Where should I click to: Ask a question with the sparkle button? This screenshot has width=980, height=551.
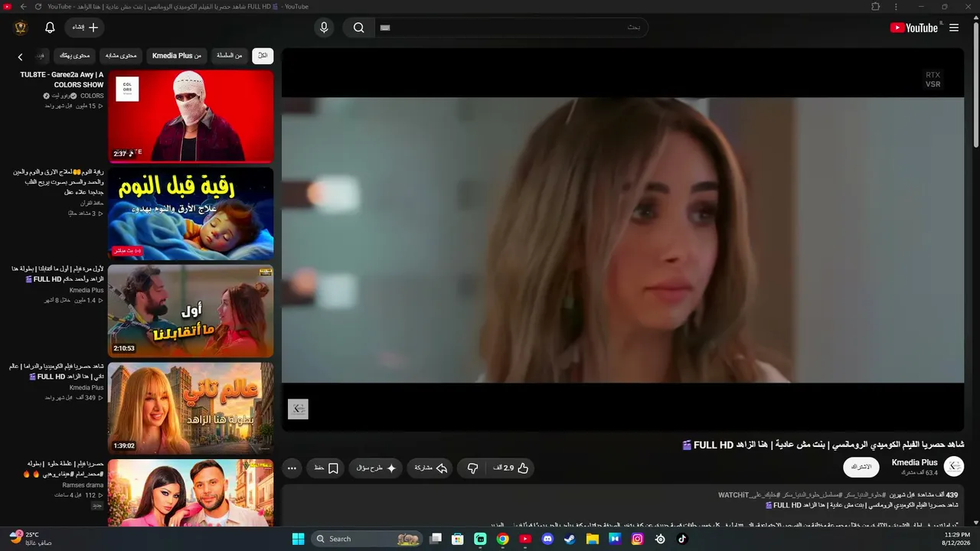click(x=377, y=468)
